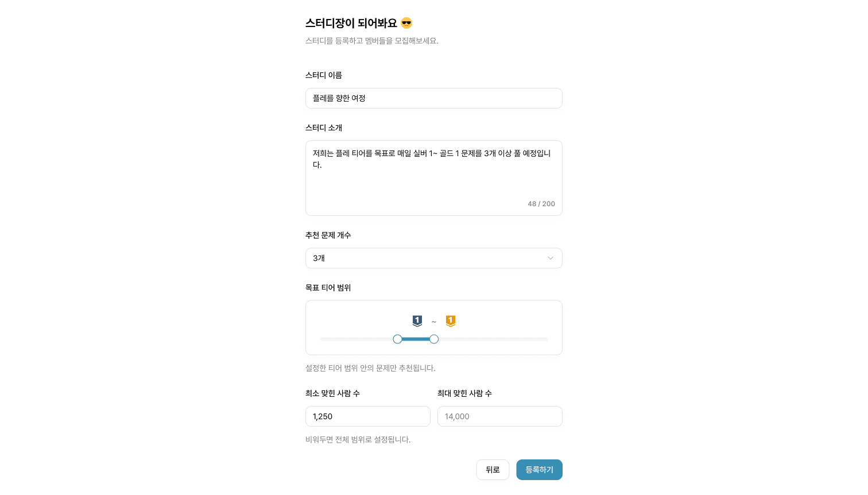The height and width of the screenshot is (495, 868).
Task: Click the 스터디장이 되어봐요 heading
Action: [x=352, y=23]
